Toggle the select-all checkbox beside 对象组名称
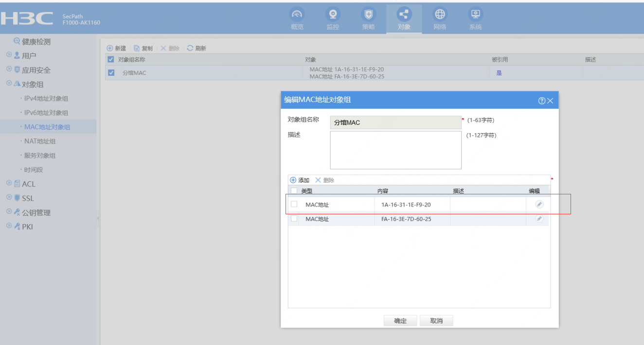Image resolution: width=644 pixels, height=345 pixels. (x=110, y=60)
